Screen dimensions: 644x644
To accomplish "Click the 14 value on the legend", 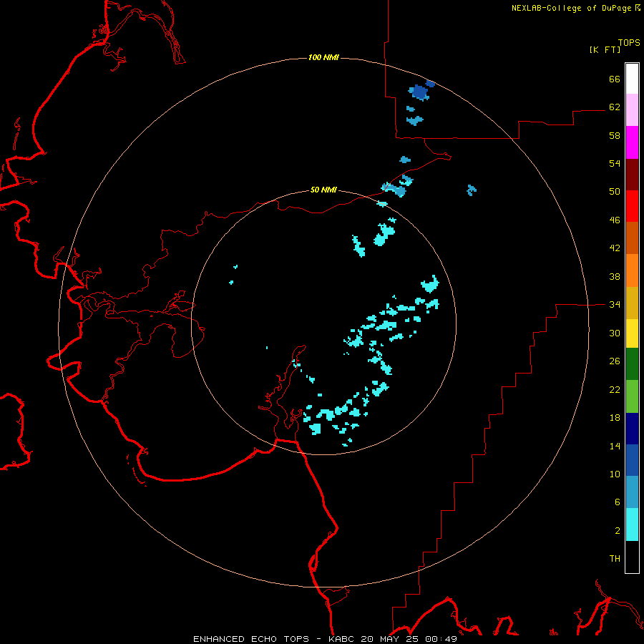I will [615, 446].
